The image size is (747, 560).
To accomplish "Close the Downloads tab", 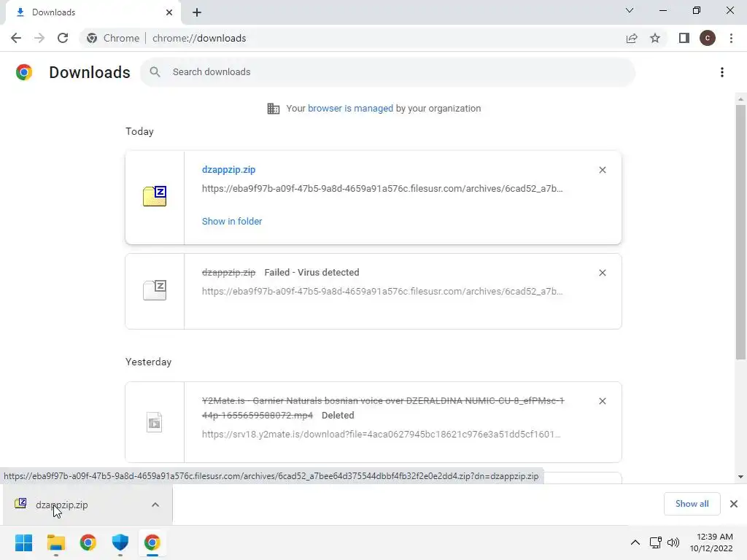I will pos(169,12).
